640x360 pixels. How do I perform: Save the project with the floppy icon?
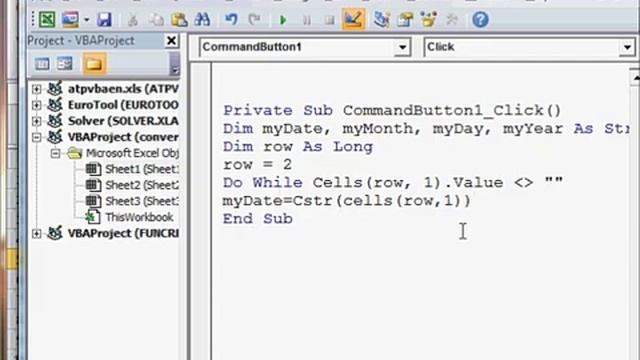104,20
